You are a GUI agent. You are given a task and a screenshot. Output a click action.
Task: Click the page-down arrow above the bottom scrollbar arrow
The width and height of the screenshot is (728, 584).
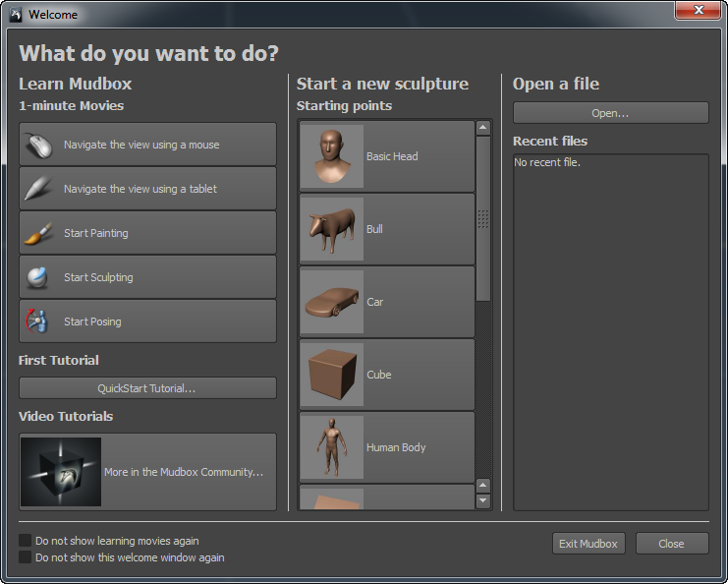click(482, 486)
